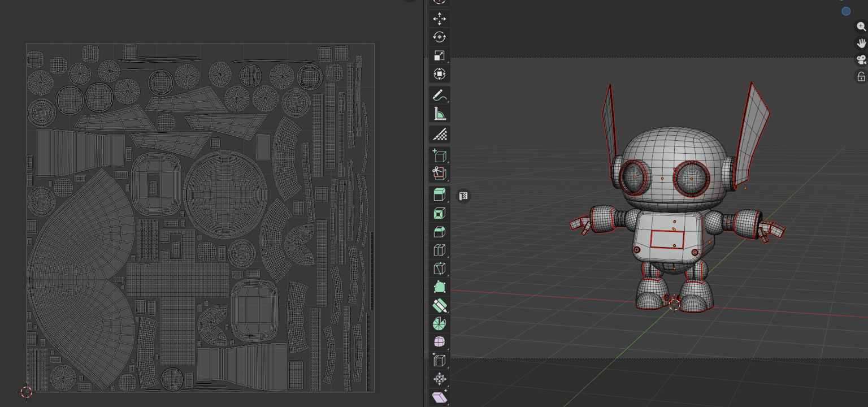Viewport: 868px width, 407px height.
Task: Select the Inset Faces tool
Action: pos(439,213)
